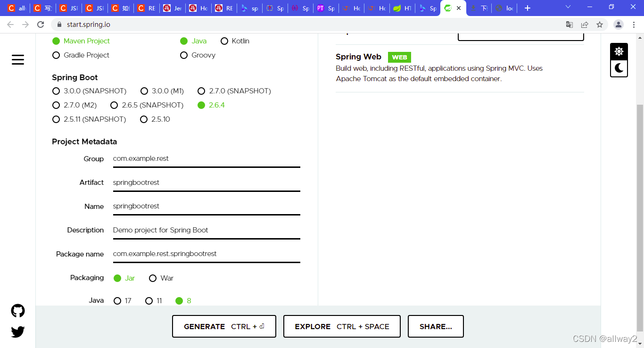Open the Chrome three-dot menu
Image resolution: width=644 pixels, height=348 pixels.
click(x=634, y=25)
